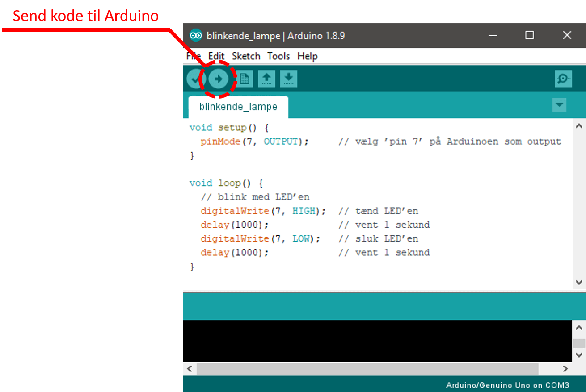Click the Verify checkmark button
Viewport: 586px width, 392px height.
pyautogui.click(x=195, y=79)
